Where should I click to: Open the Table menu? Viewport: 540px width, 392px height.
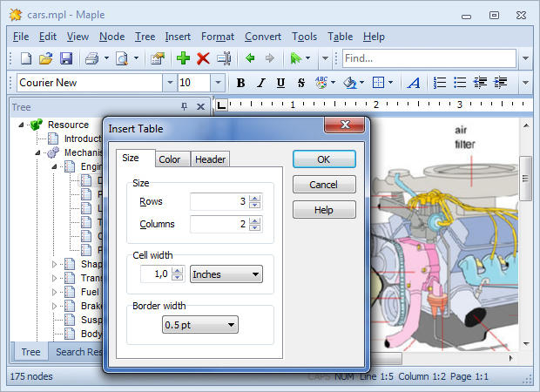[x=341, y=37]
